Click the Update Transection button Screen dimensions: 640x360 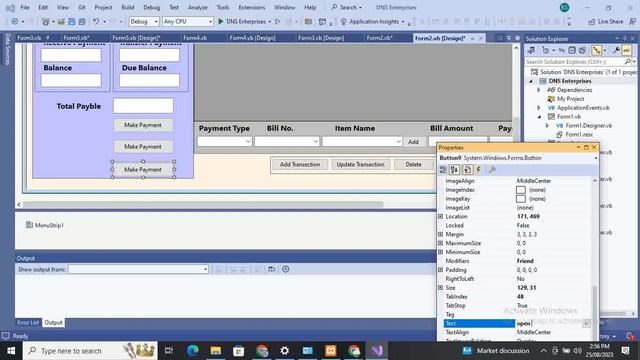[360, 164]
